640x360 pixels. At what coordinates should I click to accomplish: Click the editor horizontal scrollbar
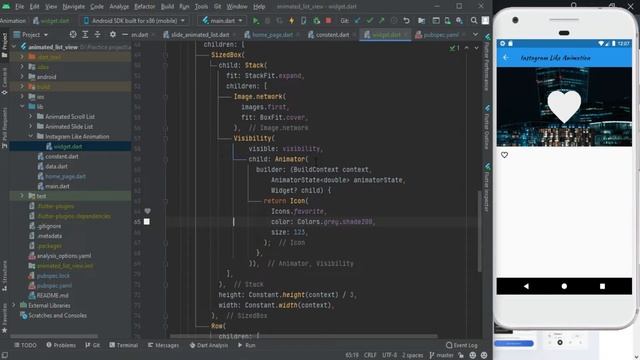click(304, 336)
